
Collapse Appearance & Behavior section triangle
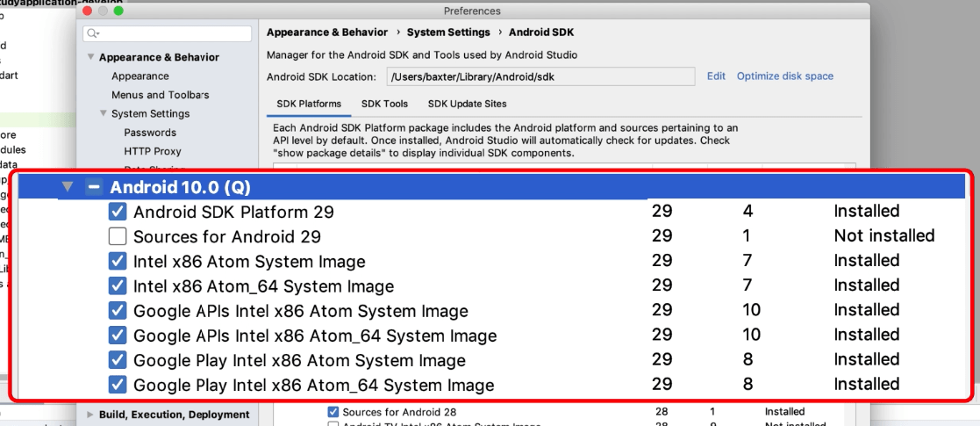[x=90, y=57]
